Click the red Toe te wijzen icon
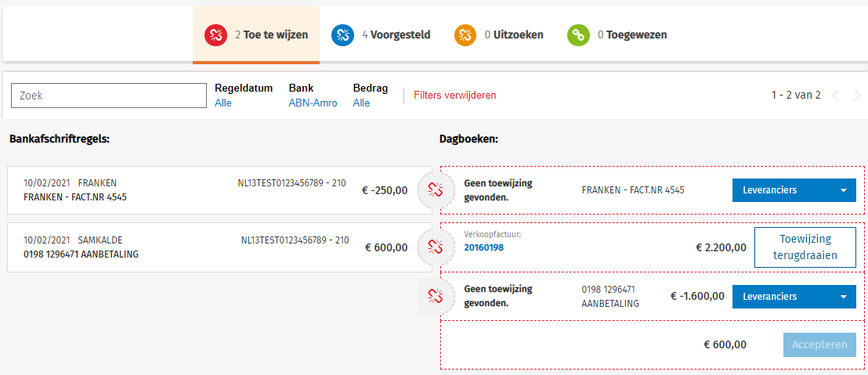This screenshot has height=375, width=868. (215, 34)
